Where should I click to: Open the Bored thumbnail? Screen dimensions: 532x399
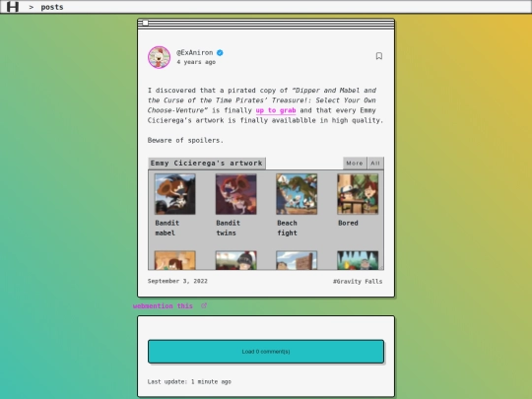358,194
